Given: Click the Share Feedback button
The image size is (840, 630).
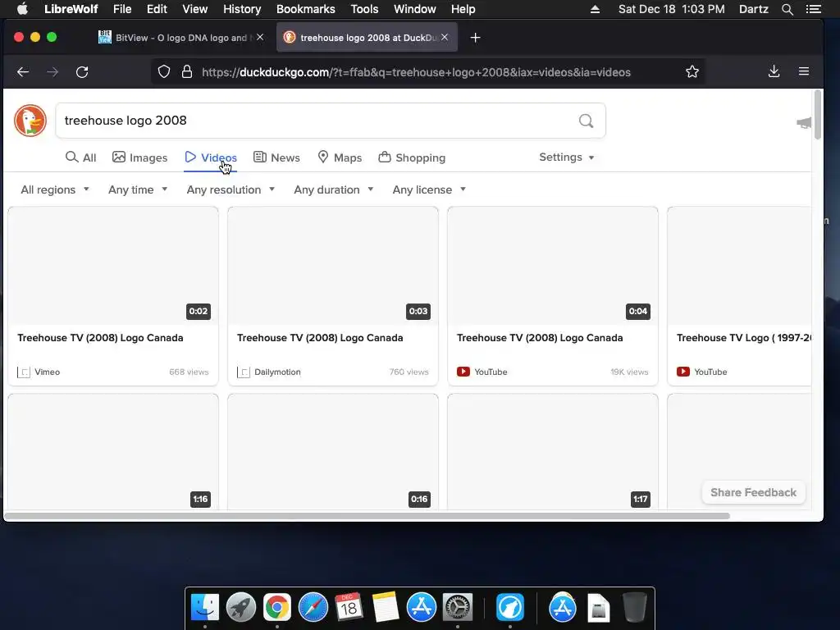Looking at the screenshot, I should 753,492.
